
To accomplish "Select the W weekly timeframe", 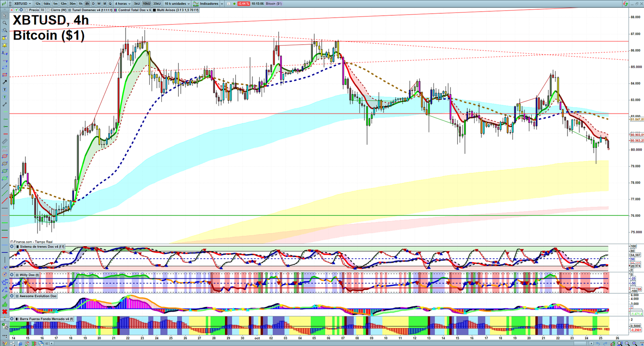I will [x=99, y=4].
